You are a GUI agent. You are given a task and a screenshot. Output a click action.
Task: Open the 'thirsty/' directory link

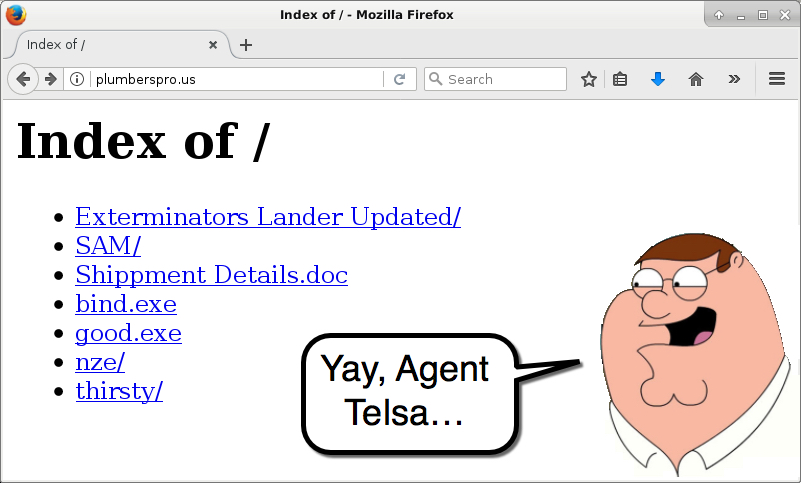[x=119, y=391]
